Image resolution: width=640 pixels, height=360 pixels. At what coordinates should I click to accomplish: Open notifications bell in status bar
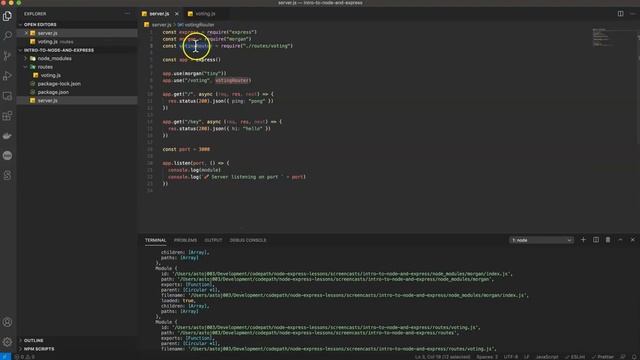tap(634, 357)
